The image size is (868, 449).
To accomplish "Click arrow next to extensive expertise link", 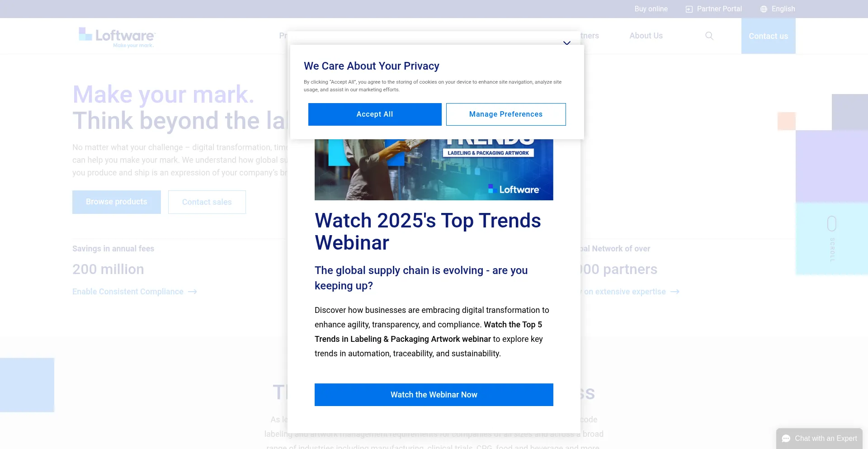I will tap(675, 292).
